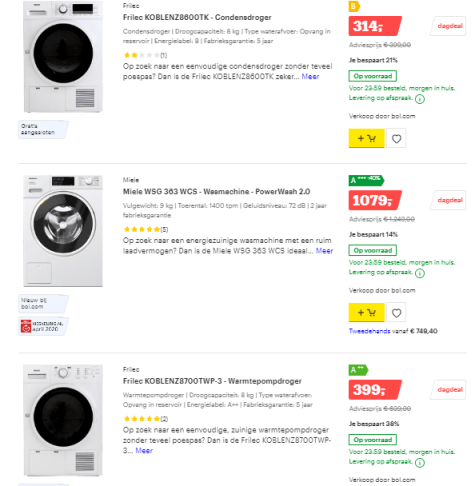Add Miele WSG 363 WCS to cart
Viewport: 475px width, 486px height.
point(366,312)
